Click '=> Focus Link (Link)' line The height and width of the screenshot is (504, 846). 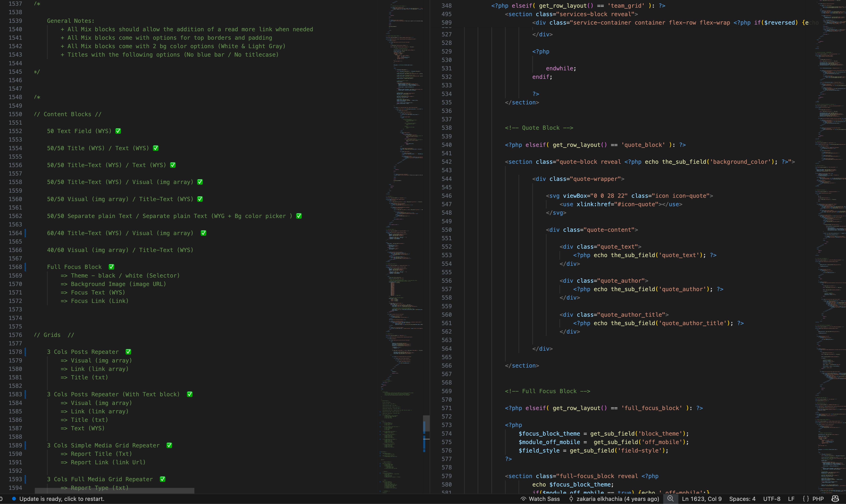[94, 301]
